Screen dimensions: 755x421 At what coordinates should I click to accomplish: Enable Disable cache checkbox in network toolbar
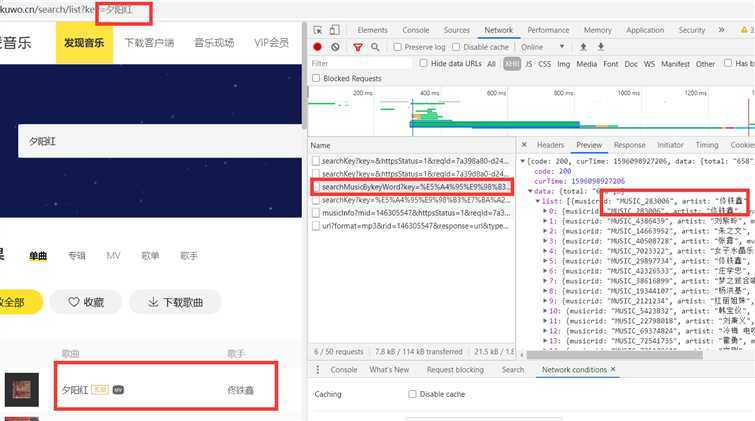pos(456,47)
